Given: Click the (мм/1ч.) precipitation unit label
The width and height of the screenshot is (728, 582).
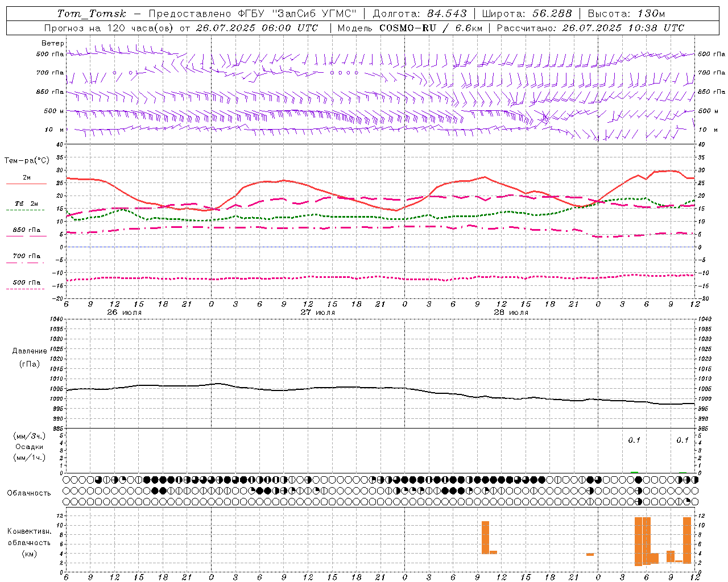Looking at the screenshot, I should 29,458.
